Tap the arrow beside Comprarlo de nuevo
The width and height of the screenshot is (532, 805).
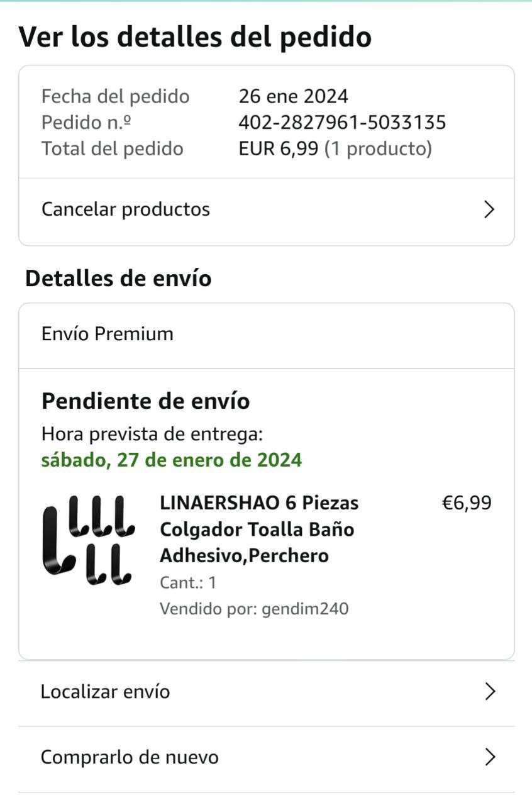pos(490,757)
